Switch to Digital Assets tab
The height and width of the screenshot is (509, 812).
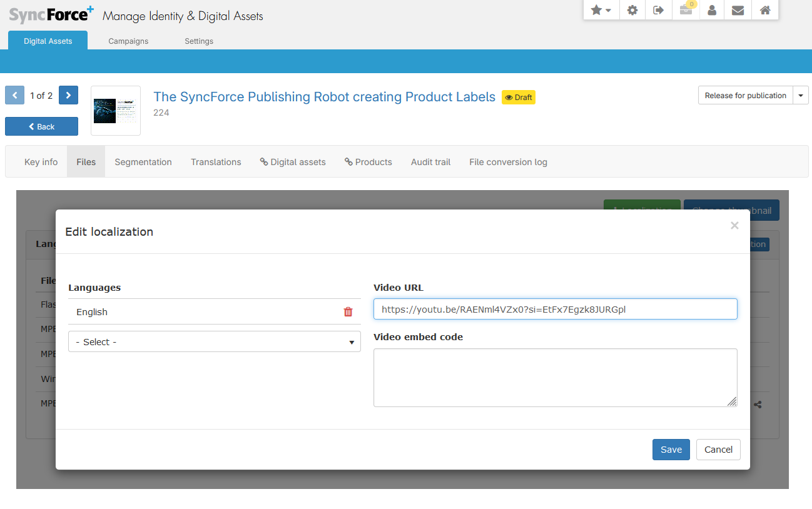coord(48,41)
